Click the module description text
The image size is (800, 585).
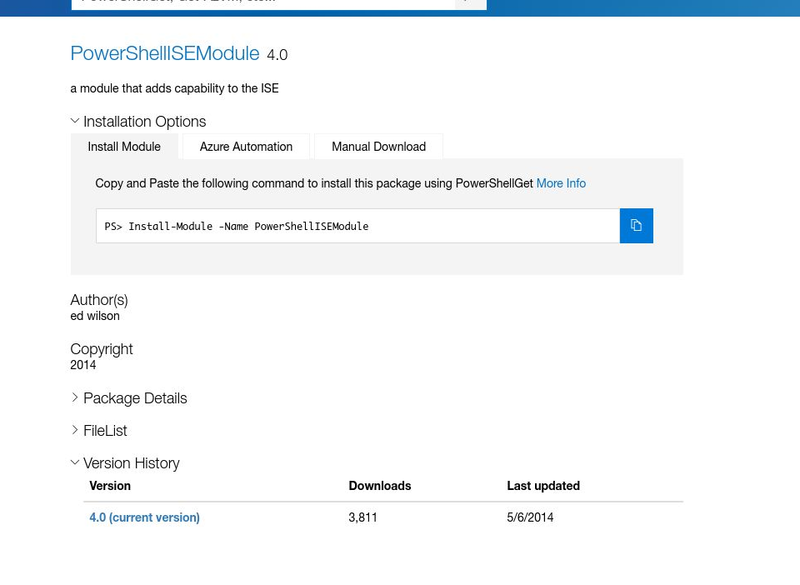pos(174,88)
